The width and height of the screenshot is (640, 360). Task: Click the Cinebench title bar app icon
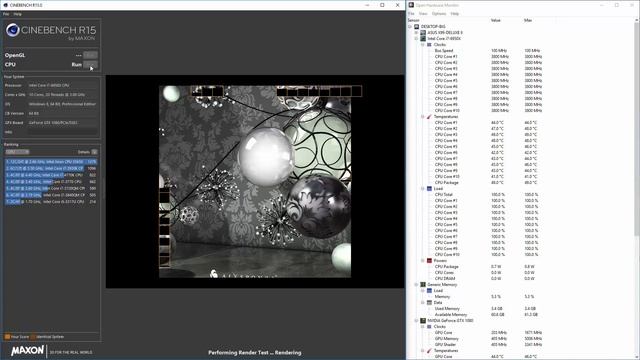click(5, 5)
